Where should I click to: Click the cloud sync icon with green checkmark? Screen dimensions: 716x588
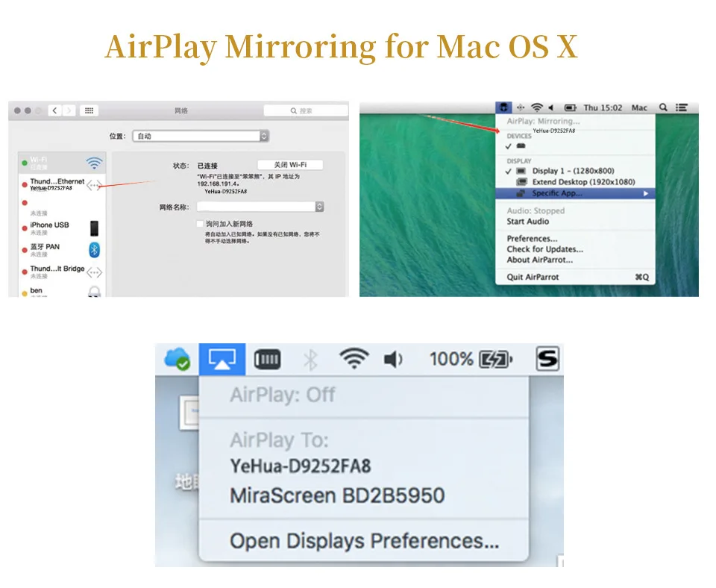(x=178, y=359)
